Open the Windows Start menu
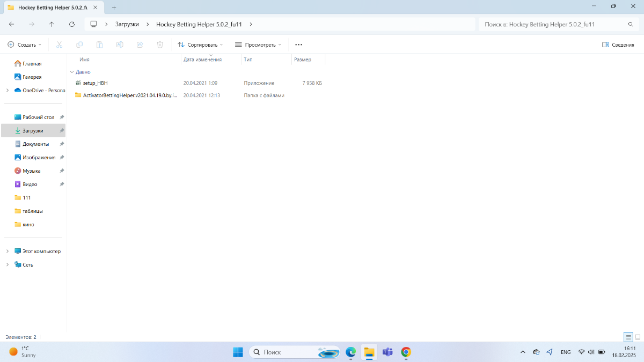Image resolution: width=644 pixels, height=362 pixels. (238, 352)
